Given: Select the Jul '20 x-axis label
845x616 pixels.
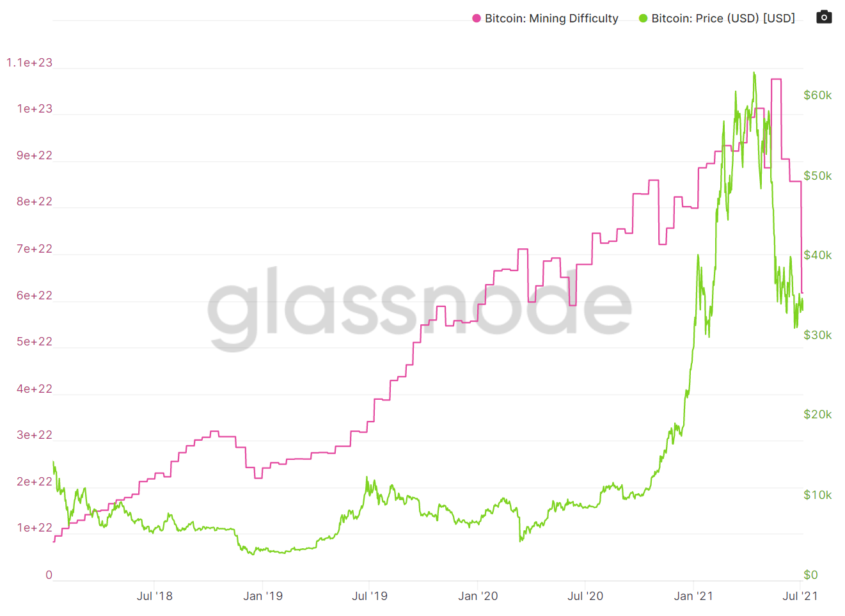Looking at the screenshot, I should (585, 596).
